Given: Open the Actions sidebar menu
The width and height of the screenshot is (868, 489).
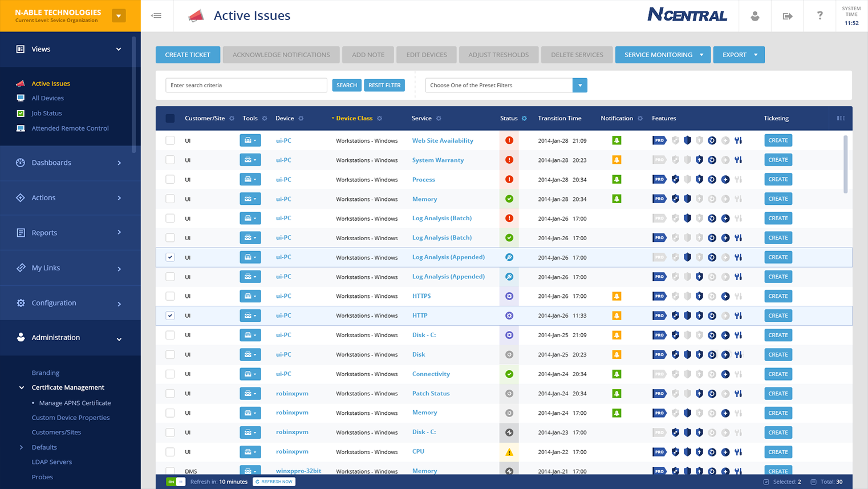Looking at the screenshot, I should 70,198.
